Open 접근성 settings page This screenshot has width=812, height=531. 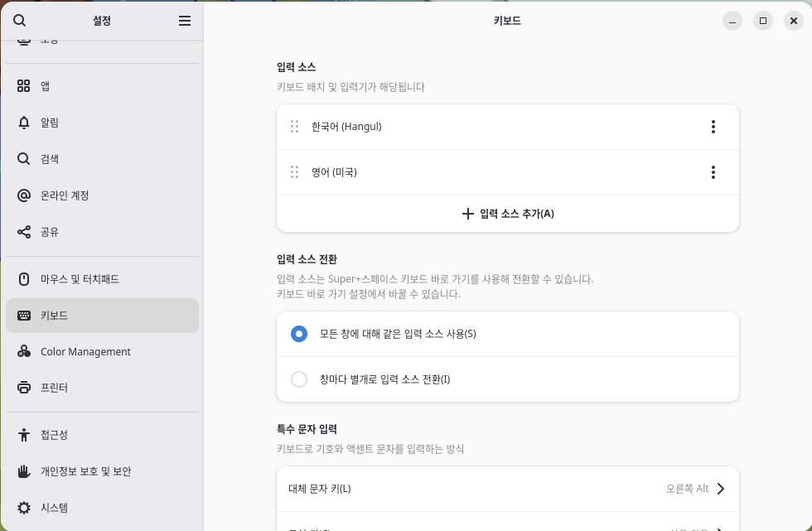pyautogui.click(x=102, y=435)
